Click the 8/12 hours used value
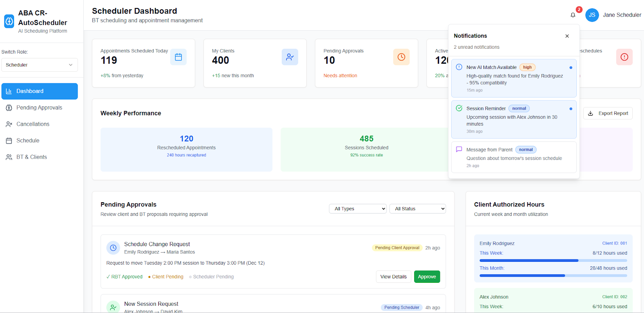 pyautogui.click(x=610, y=253)
